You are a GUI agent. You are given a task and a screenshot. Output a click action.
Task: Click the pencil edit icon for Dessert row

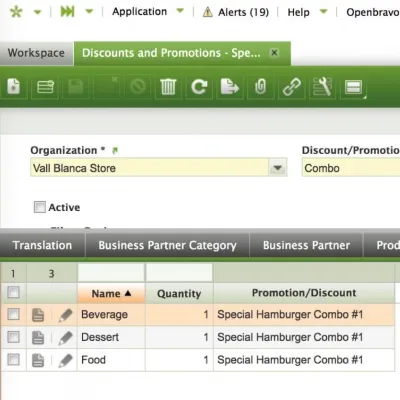click(65, 338)
